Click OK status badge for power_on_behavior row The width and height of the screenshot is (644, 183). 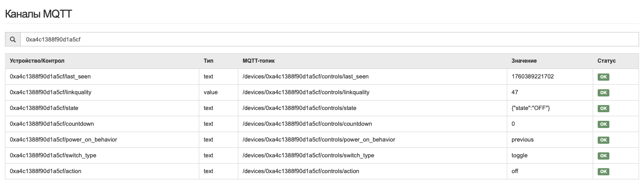point(604,140)
